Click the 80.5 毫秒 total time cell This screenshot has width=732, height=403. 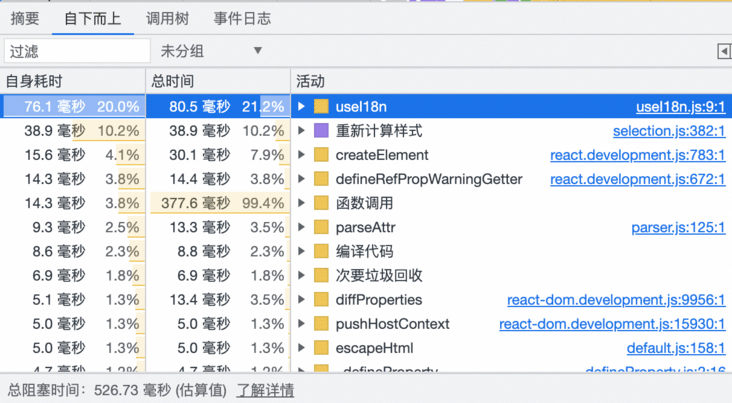click(218, 106)
